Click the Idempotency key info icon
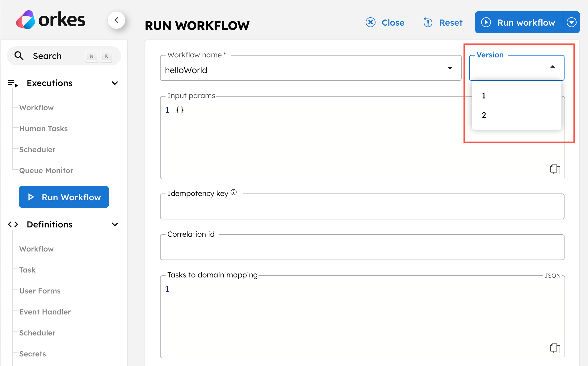Image resolution: width=588 pixels, height=366 pixels. tap(234, 192)
